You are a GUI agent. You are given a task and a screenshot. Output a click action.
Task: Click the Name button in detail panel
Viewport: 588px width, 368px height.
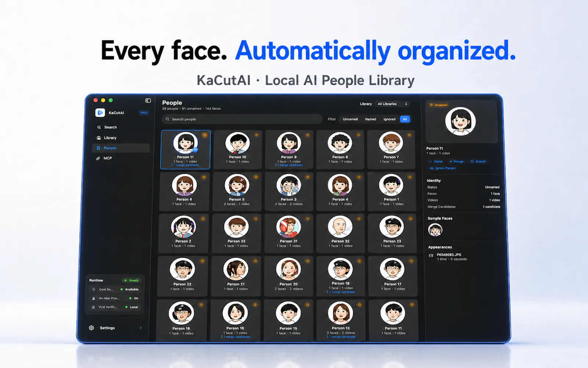click(x=436, y=161)
